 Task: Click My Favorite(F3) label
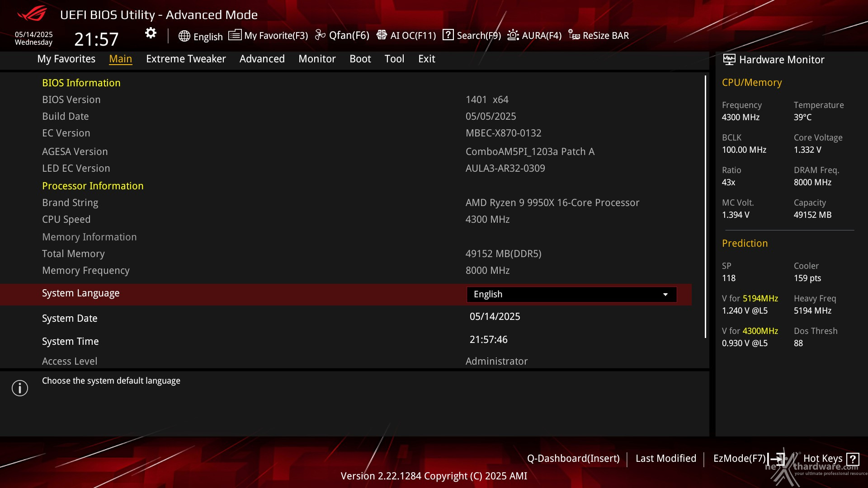pos(276,36)
